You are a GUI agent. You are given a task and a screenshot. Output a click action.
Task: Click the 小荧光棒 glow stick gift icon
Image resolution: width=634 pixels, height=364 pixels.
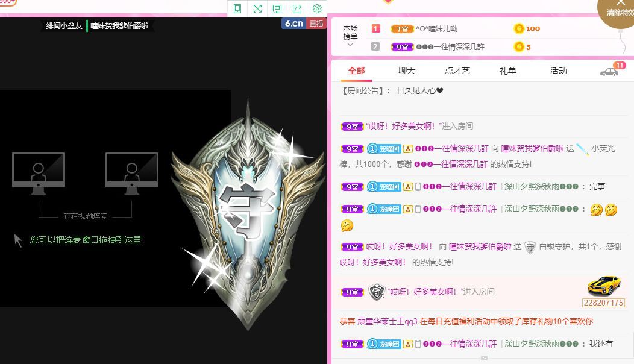coord(582,149)
